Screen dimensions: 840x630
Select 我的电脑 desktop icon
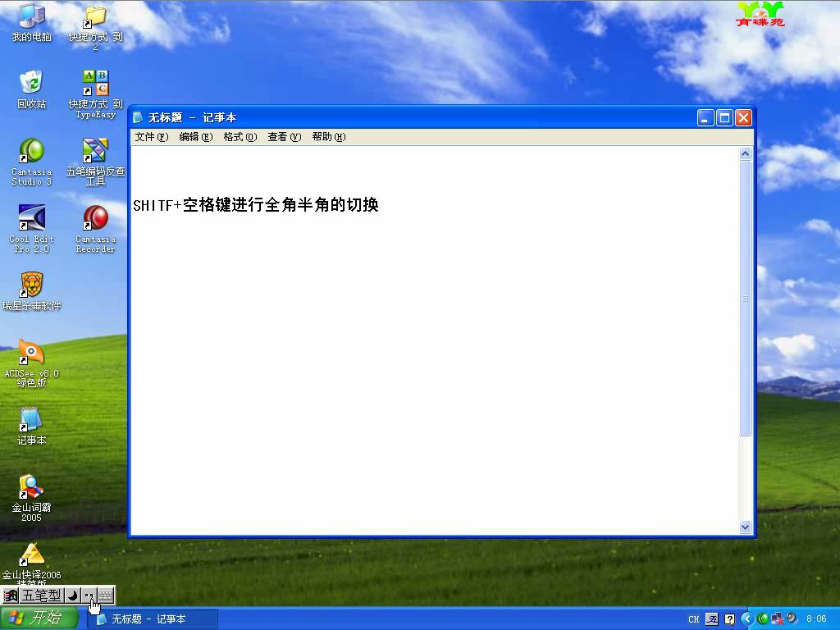(32, 22)
